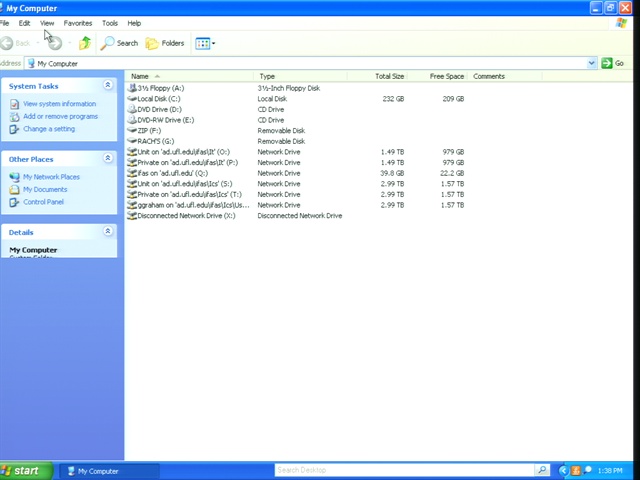This screenshot has height=480, width=640.
Task: Click the taskbar clock showing 1:38 PM
Action: (610, 471)
